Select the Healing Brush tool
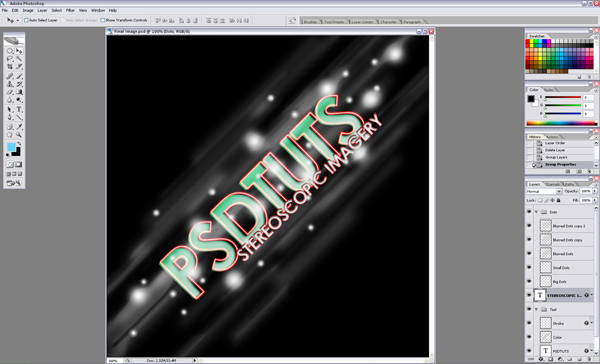The height and width of the screenshot is (364, 600). click(x=10, y=76)
